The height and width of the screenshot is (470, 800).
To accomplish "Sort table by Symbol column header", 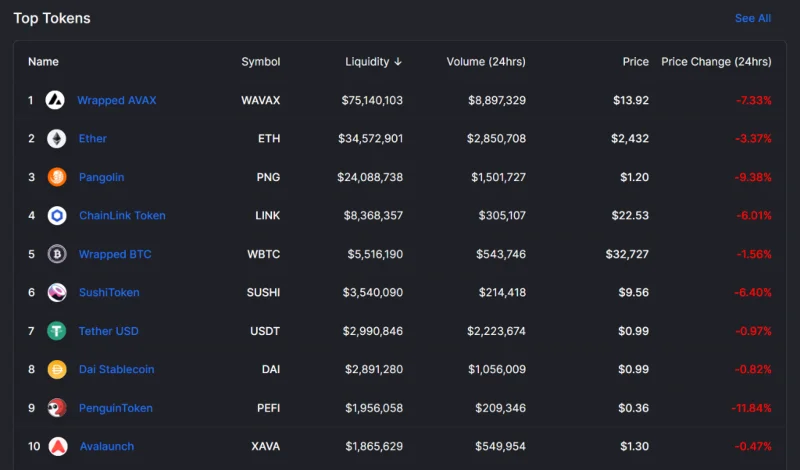I will point(261,62).
